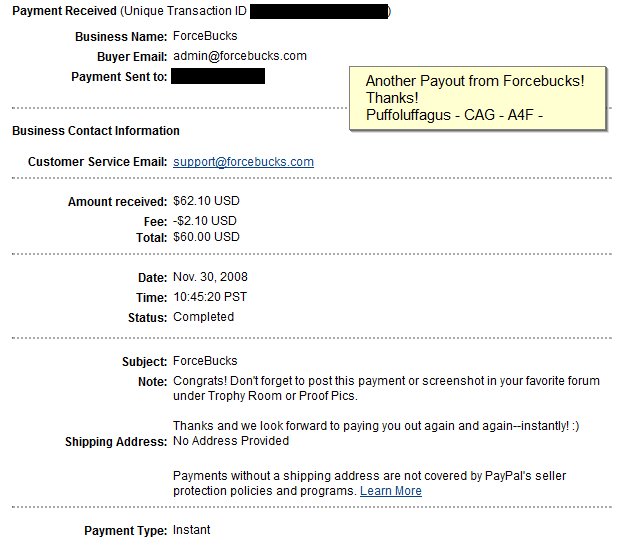Select the ForceBucks business name value
Image resolution: width=622 pixels, height=539 pixels.
tap(205, 36)
